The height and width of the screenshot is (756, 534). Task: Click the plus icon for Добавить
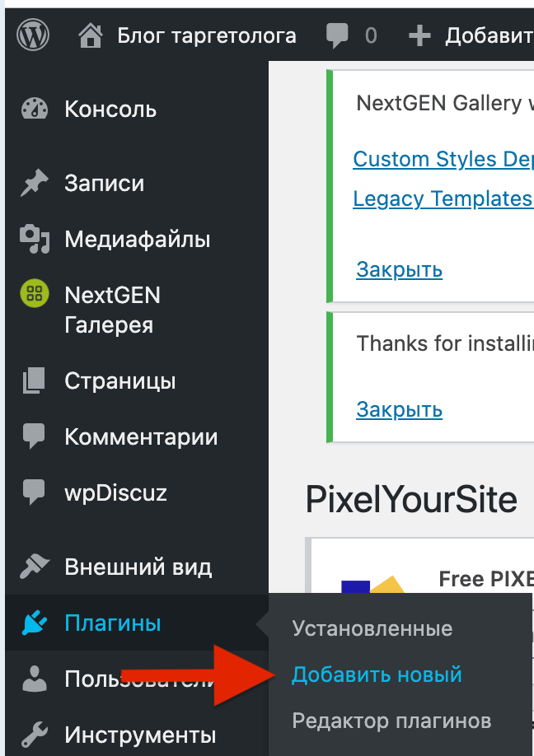click(x=420, y=35)
